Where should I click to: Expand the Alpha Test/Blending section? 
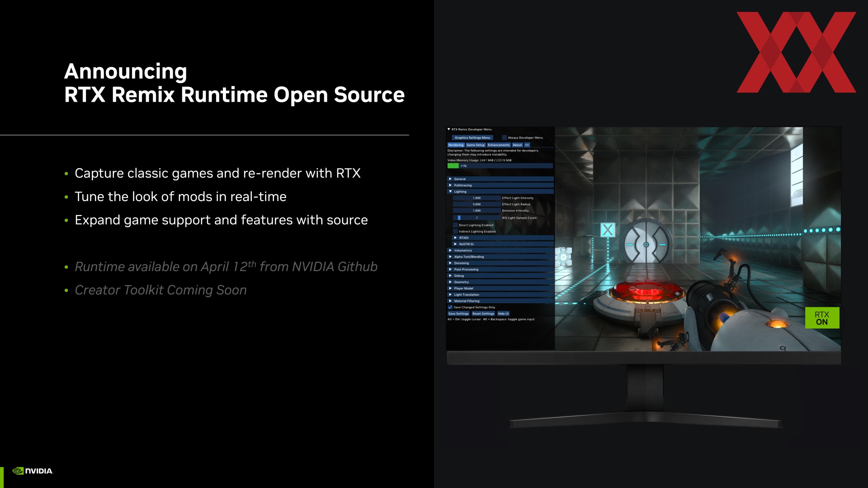point(500,257)
